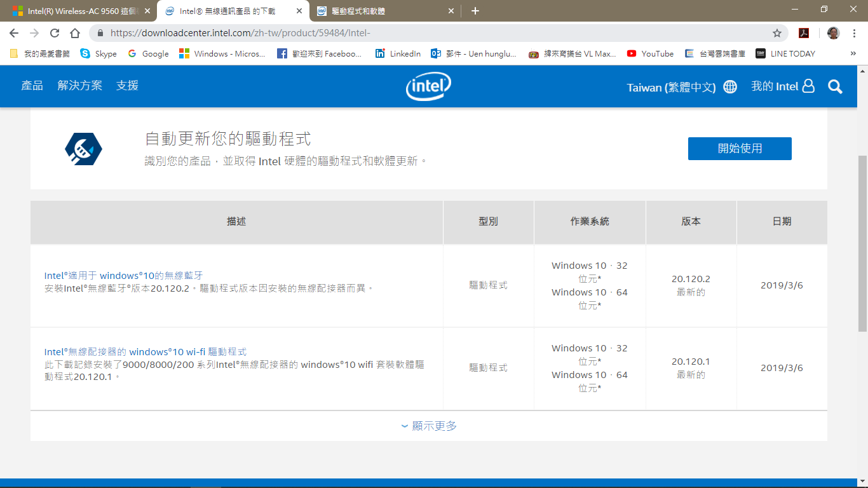Click version 20.120.1 in the table
Screen dimensions: 868x488
pyautogui.click(x=691, y=362)
